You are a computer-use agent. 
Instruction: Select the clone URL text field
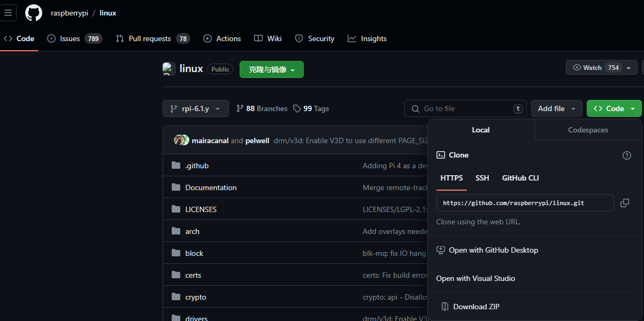525,203
